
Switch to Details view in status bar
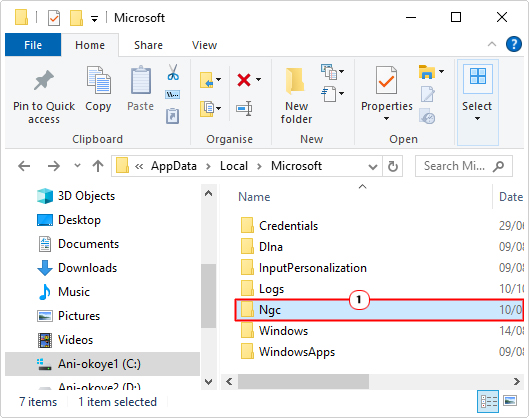[488, 401]
